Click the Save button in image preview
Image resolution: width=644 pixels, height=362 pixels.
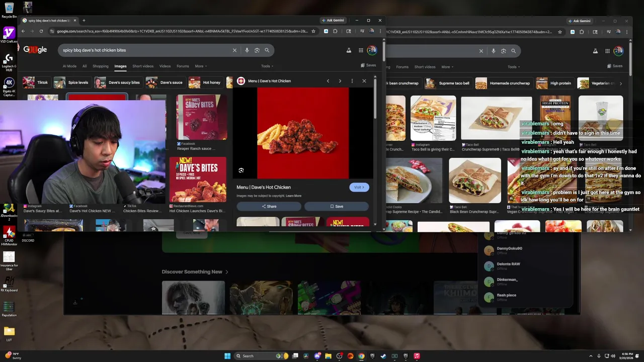(x=337, y=207)
